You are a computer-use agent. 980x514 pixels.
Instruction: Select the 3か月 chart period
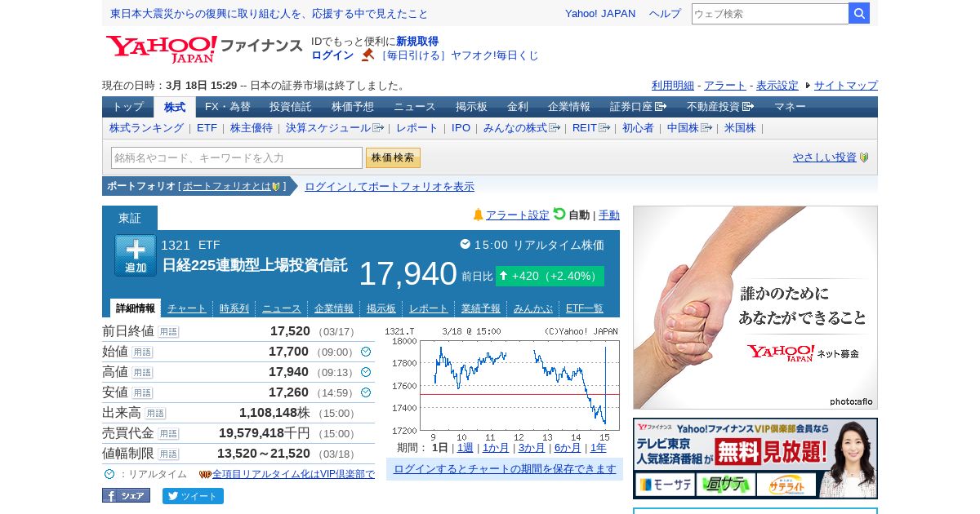pos(532,448)
